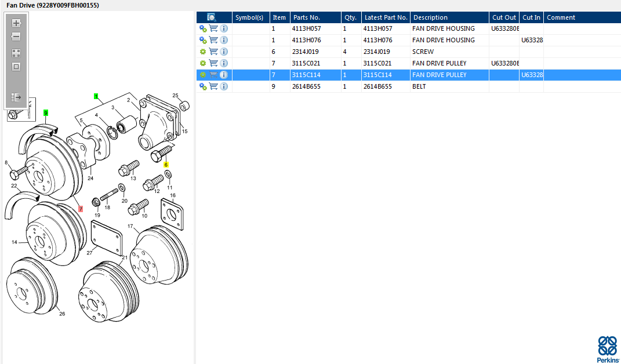Click callout 27 on the diagram
The height and width of the screenshot is (364, 621).
coord(89,253)
